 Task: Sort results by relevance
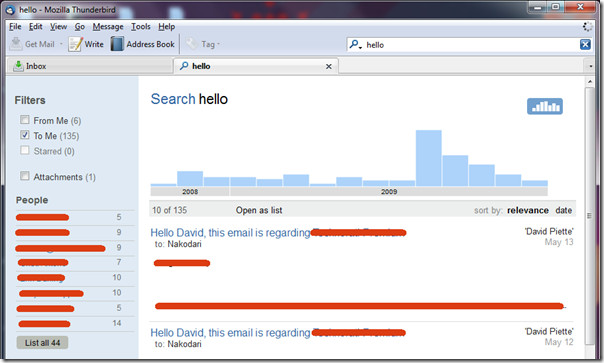click(x=528, y=210)
